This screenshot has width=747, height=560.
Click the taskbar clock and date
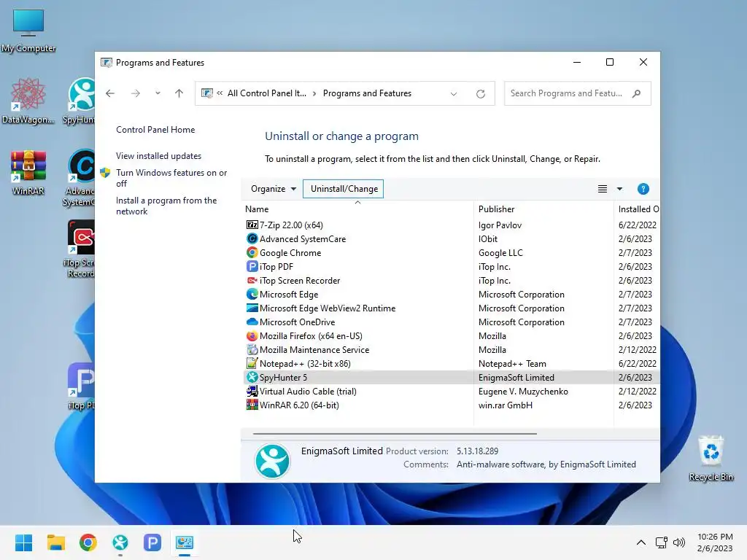coord(715,542)
